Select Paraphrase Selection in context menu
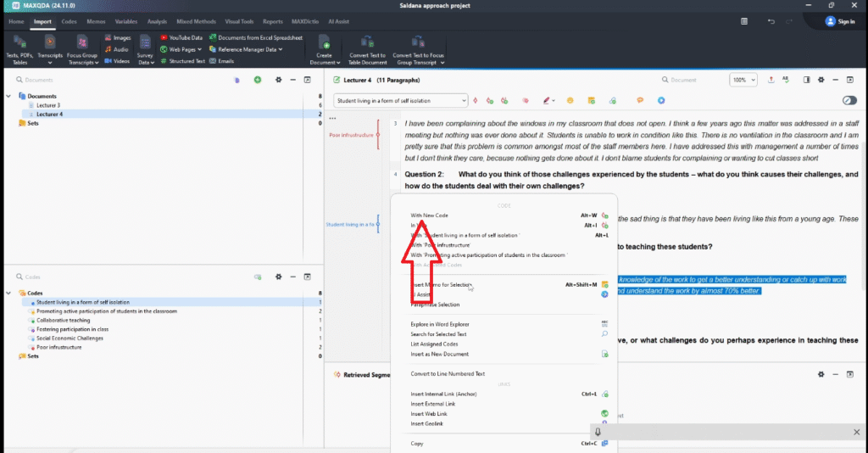 click(435, 305)
